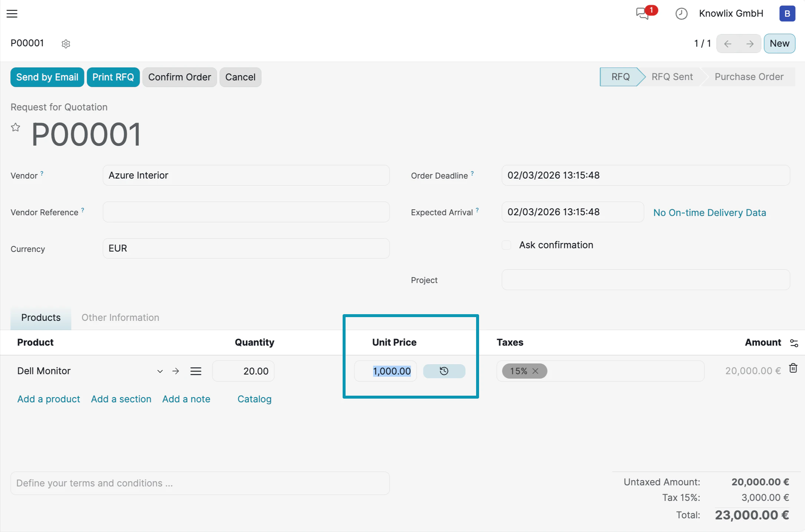
Task: Open column settings adjust icon near Amount
Action: point(794,343)
